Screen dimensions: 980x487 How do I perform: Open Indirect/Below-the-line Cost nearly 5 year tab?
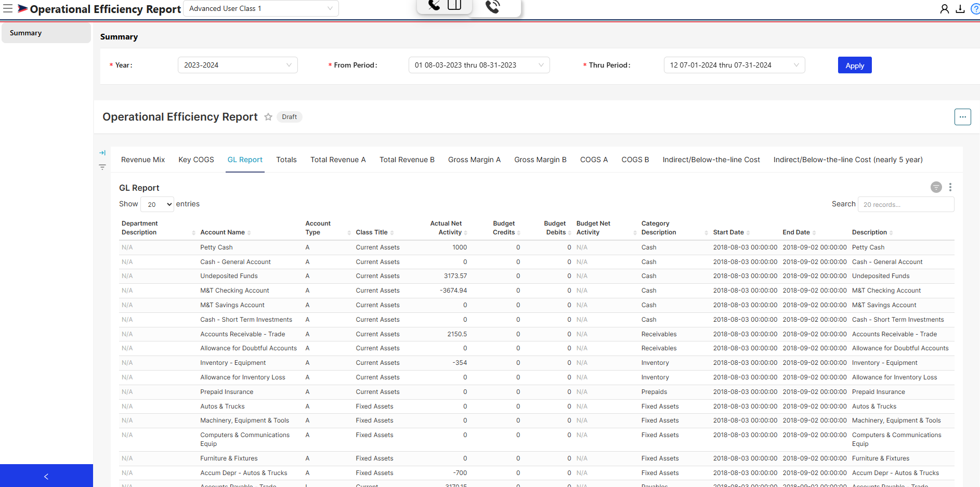[x=848, y=160]
